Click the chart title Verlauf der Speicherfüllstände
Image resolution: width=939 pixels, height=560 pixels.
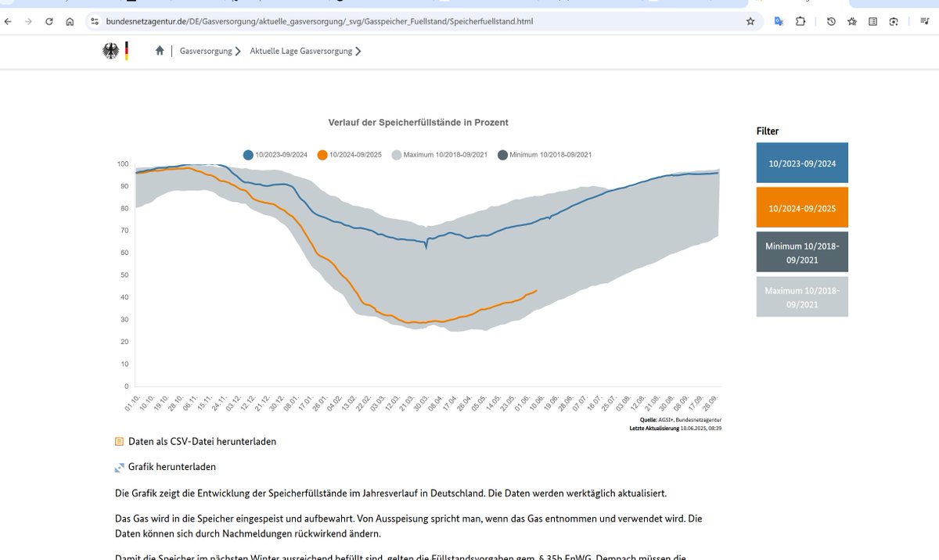click(419, 123)
